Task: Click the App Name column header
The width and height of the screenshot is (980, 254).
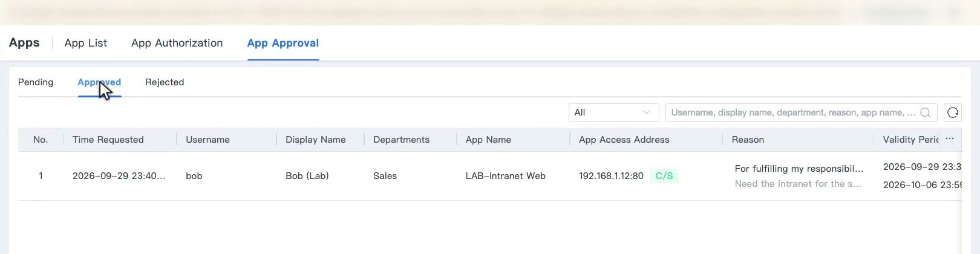Action: (488, 140)
